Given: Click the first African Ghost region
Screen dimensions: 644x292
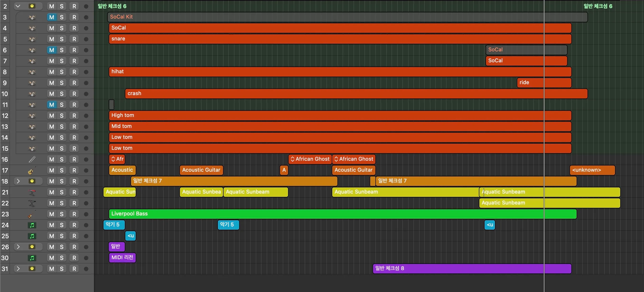Looking at the screenshot, I should (x=310, y=159).
